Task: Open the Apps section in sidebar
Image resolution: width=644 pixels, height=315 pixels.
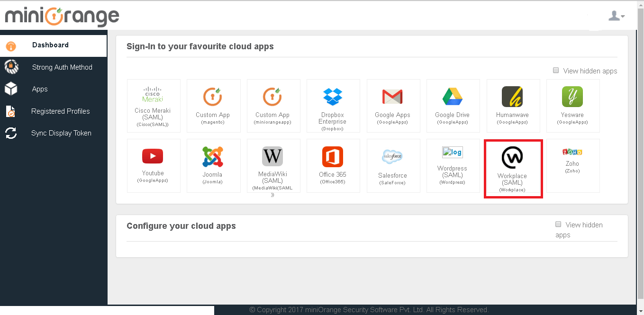Action: point(39,89)
